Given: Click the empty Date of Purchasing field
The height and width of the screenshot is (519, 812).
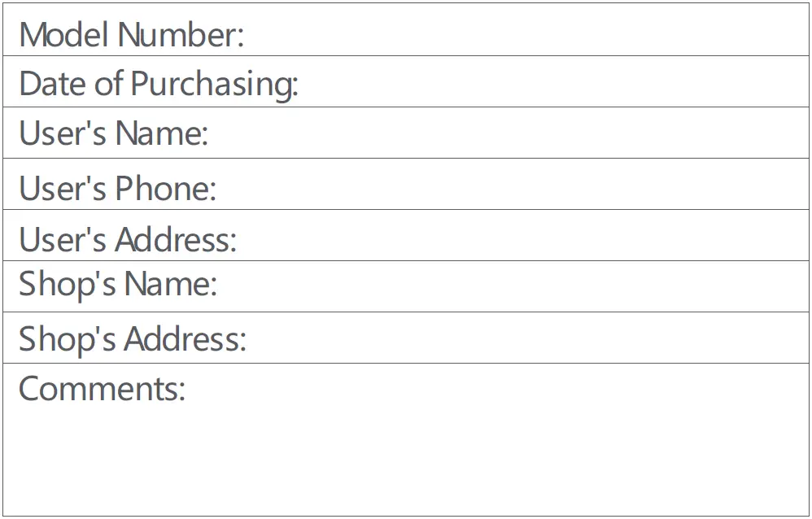Looking at the screenshot, I should (x=553, y=82).
